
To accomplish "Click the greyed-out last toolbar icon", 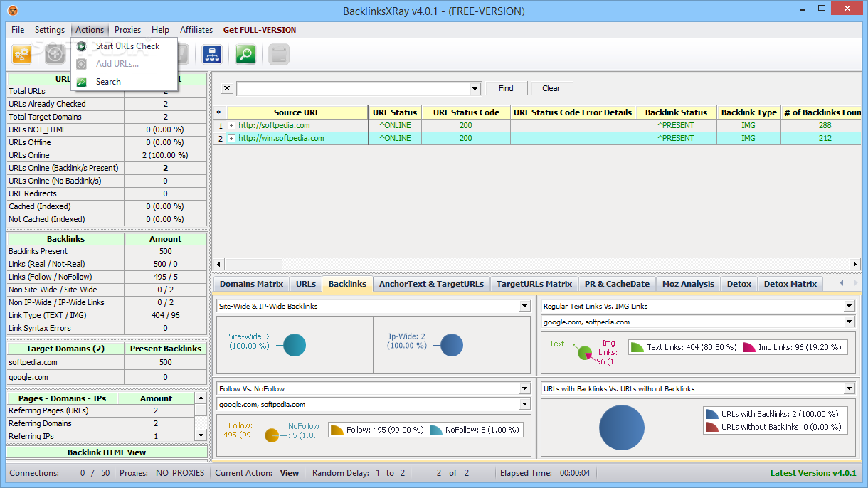I will pos(279,54).
